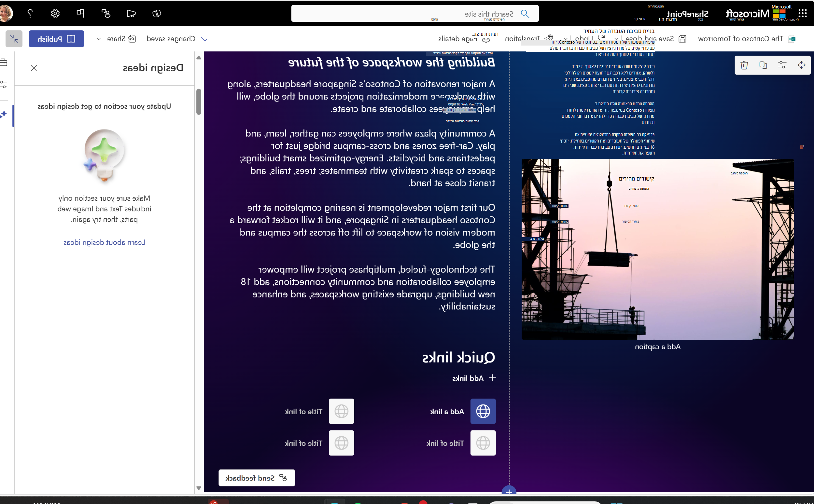Viewport: 814px width, 504px height.
Task: Click the Share button
Action: point(121,39)
